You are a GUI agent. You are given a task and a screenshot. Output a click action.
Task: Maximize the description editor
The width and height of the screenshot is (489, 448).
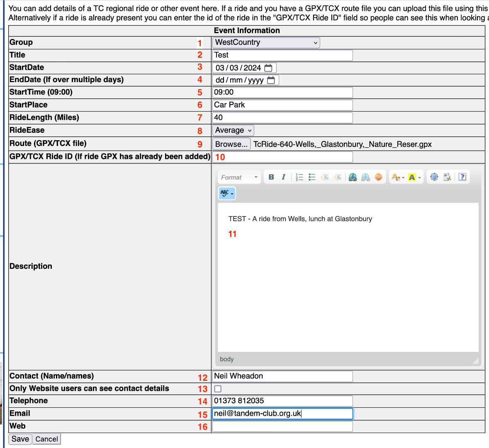[x=434, y=177]
